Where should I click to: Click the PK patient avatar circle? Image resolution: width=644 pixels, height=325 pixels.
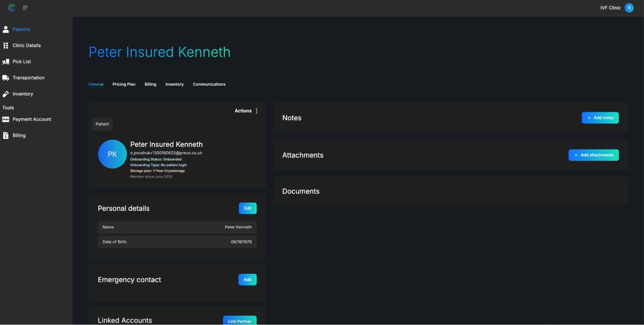click(112, 154)
